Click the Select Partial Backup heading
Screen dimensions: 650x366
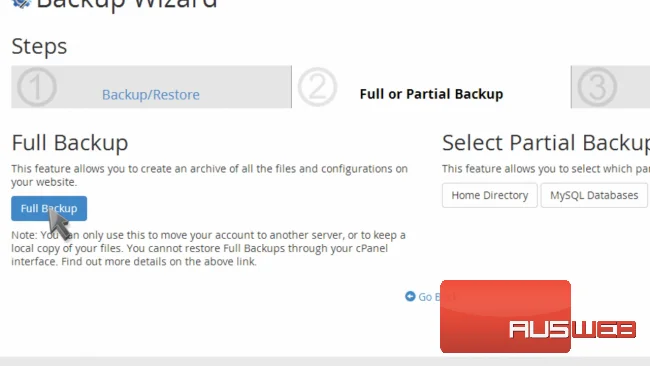pyautogui.click(x=546, y=143)
